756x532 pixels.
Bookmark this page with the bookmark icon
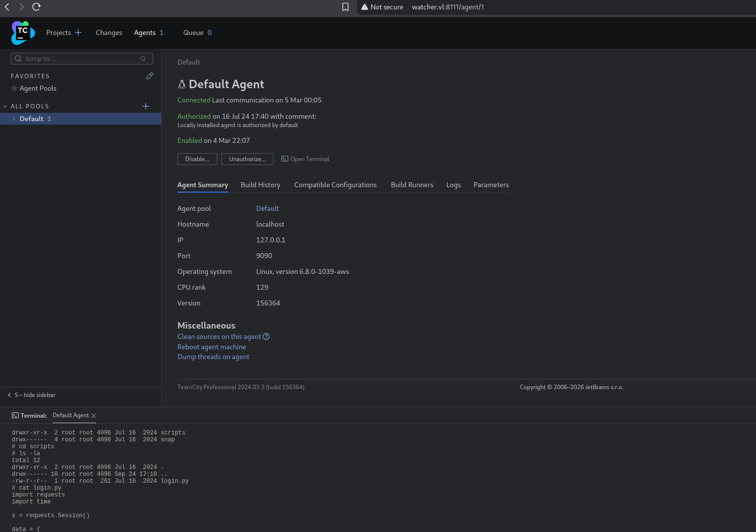345,7
